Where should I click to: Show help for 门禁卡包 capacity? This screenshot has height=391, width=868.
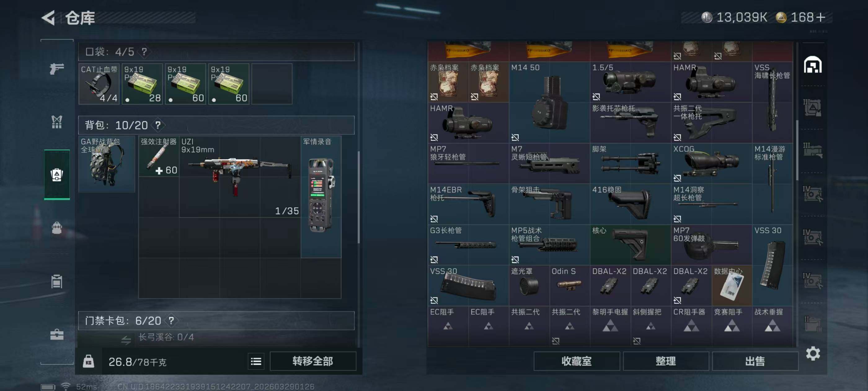pyautogui.click(x=171, y=320)
